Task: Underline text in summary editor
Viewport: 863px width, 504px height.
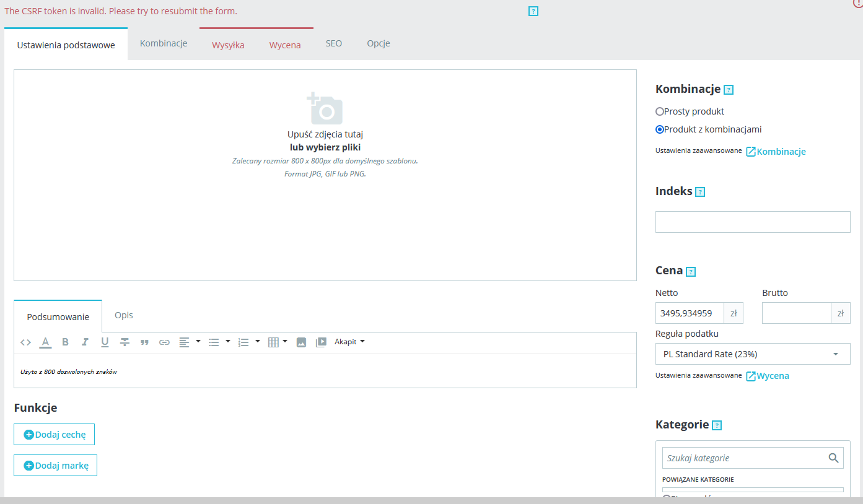Action: (105, 342)
